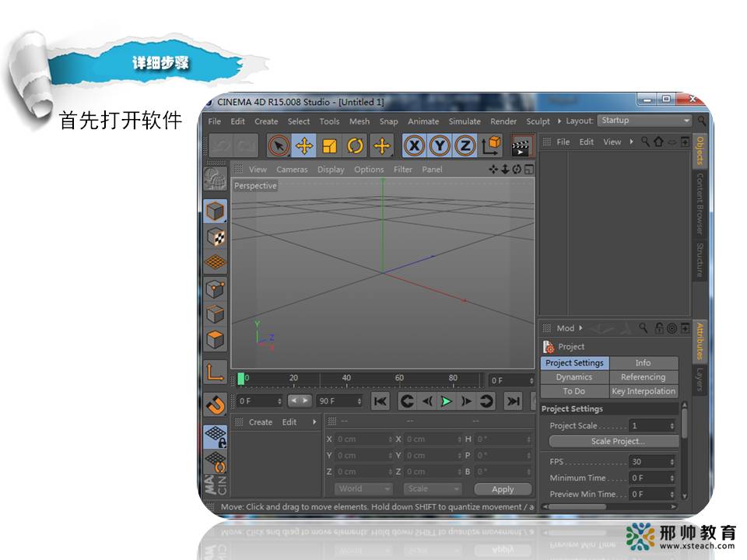Toggle X axis lock

click(x=415, y=145)
